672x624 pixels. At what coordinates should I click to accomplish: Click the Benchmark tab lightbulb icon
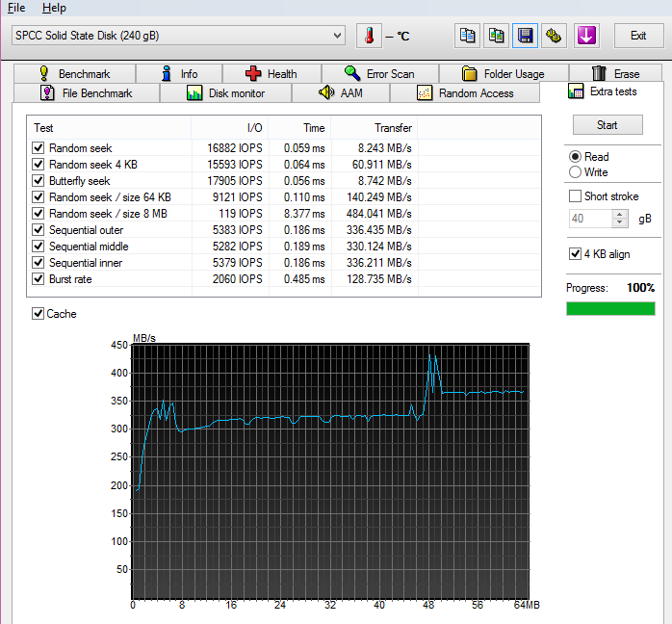click(43, 74)
